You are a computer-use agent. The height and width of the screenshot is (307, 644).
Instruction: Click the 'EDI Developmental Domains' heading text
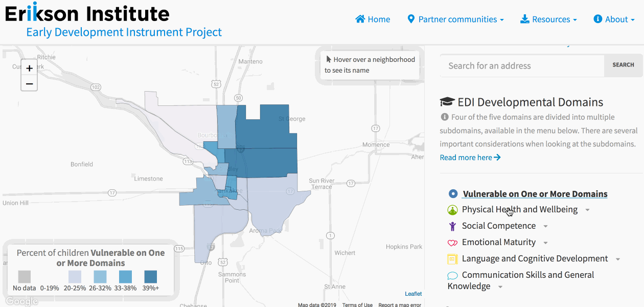tap(531, 102)
